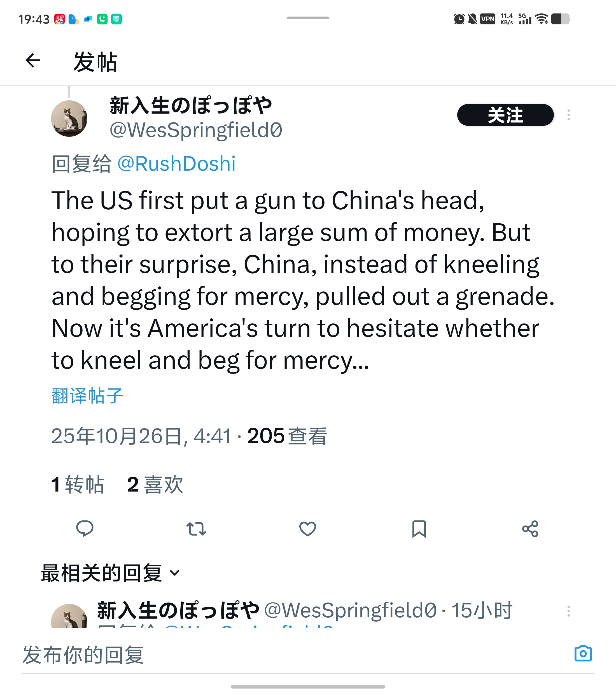Tap the VPN status bar icon
The height and width of the screenshot is (695, 616).
point(487,19)
